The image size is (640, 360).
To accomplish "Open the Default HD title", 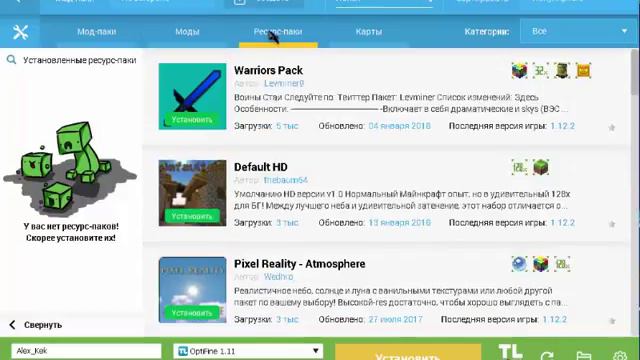I will click(x=261, y=167).
